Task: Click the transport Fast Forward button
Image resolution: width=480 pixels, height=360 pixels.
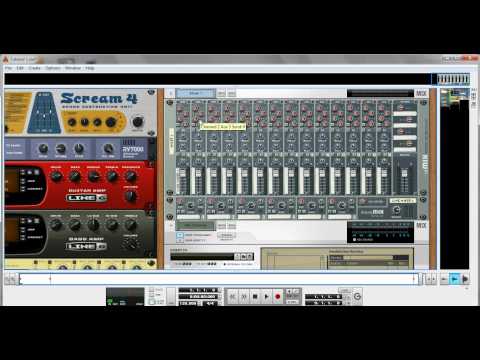Action: pos(244,296)
